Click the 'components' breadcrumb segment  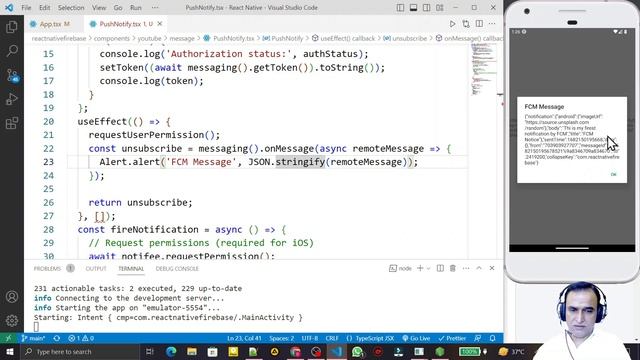click(x=111, y=38)
